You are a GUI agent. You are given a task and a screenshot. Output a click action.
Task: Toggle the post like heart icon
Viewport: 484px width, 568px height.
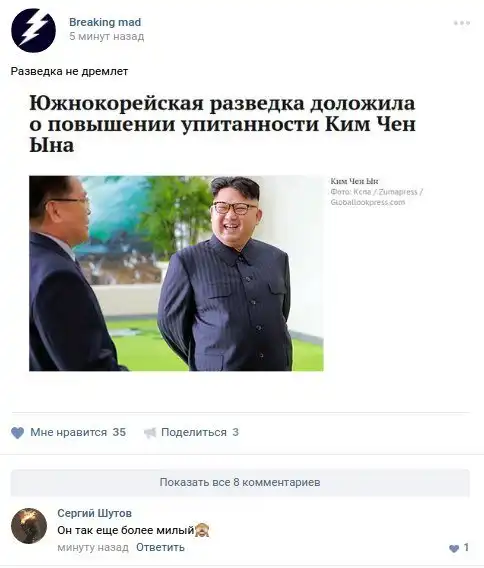point(17,433)
